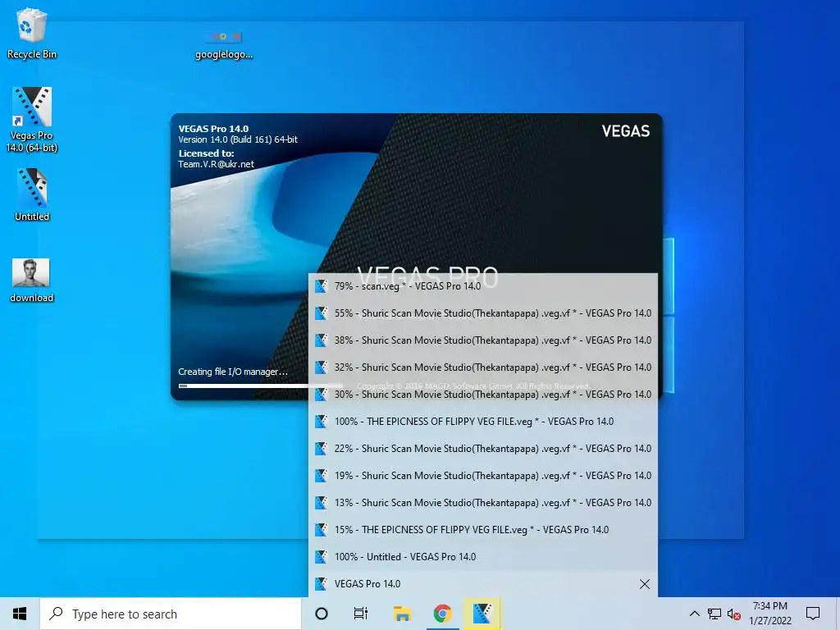Click Vegas icon beside 79% scan.veg entry
Image resolution: width=840 pixels, height=630 pixels.
pyautogui.click(x=321, y=286)
